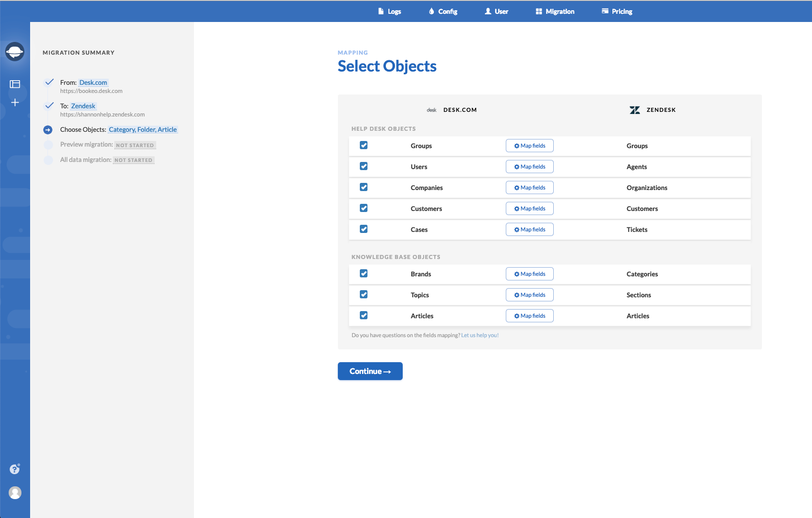Click the plus icon to add migration
The width and height of the screenshot is (812, 518).
15,103
